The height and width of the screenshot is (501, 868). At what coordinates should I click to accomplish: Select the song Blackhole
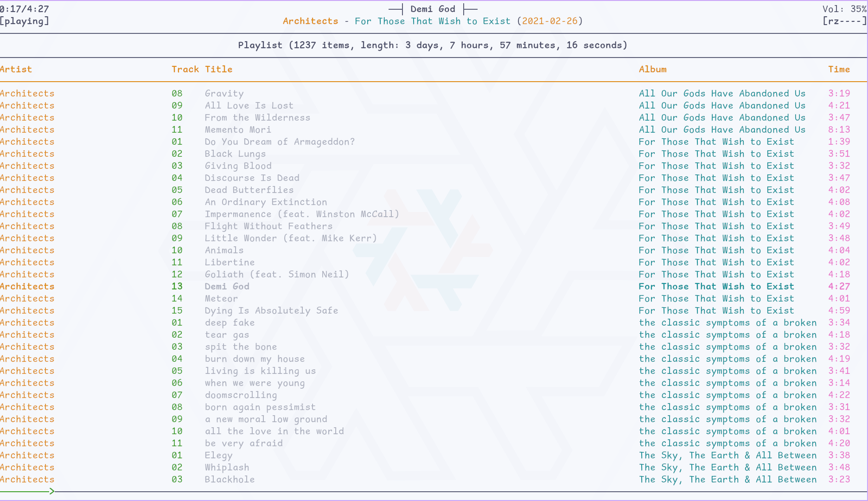click(230, 479)
